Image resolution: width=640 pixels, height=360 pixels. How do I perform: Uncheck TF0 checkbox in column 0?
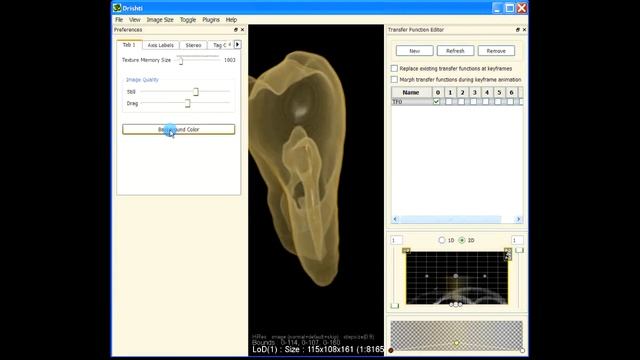point(436,102)
